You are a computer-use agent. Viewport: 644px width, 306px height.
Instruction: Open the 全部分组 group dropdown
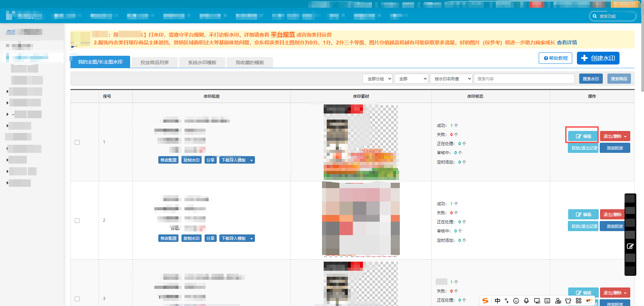[378, 79]
